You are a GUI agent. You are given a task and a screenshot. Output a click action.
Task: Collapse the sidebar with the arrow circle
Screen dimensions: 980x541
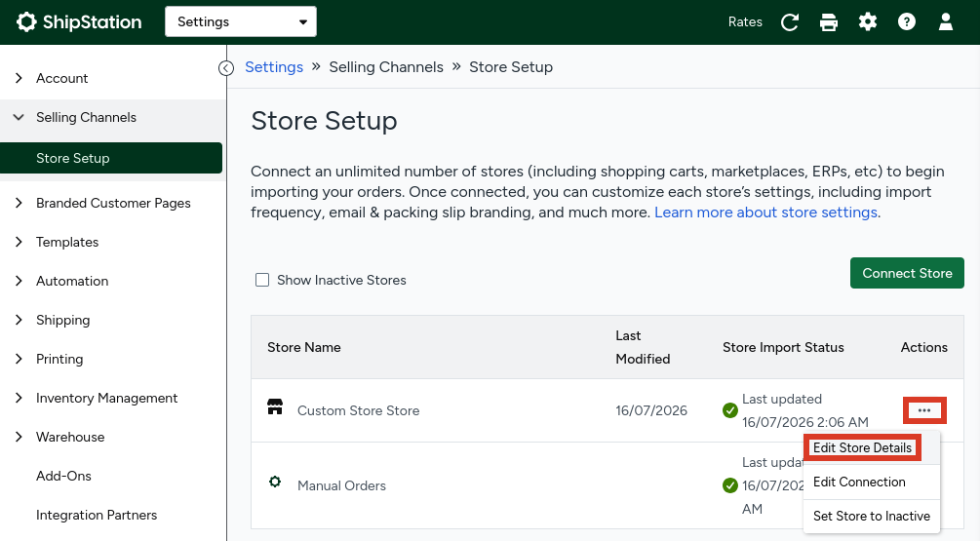coord(226,67)
